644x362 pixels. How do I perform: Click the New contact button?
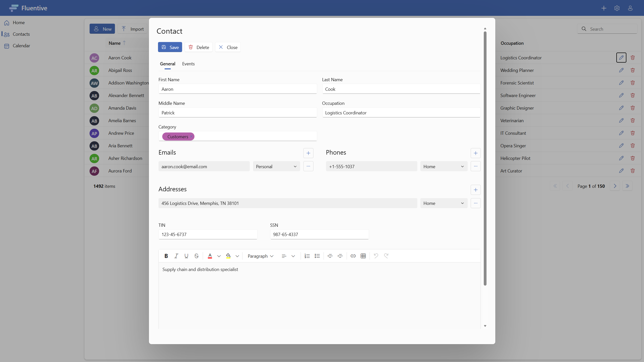click(x=102, y=29)
